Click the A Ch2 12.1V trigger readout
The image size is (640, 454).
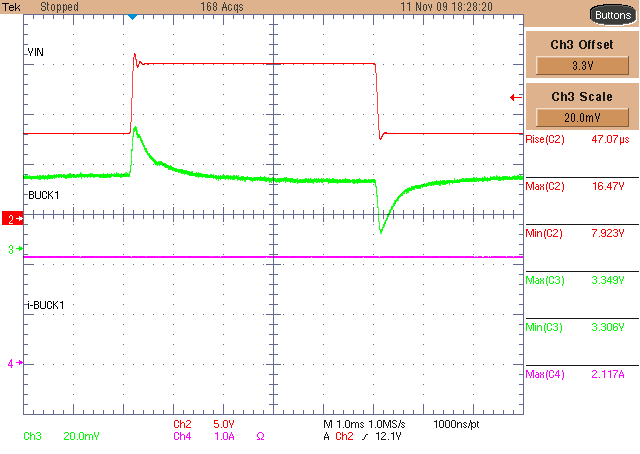coord(362,436)
